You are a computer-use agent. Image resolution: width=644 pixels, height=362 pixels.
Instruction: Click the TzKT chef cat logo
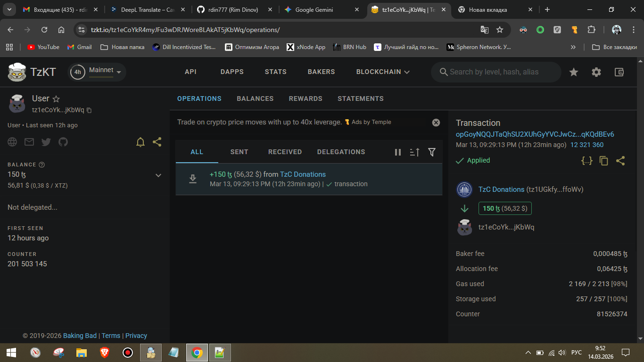tap(17, 72)
